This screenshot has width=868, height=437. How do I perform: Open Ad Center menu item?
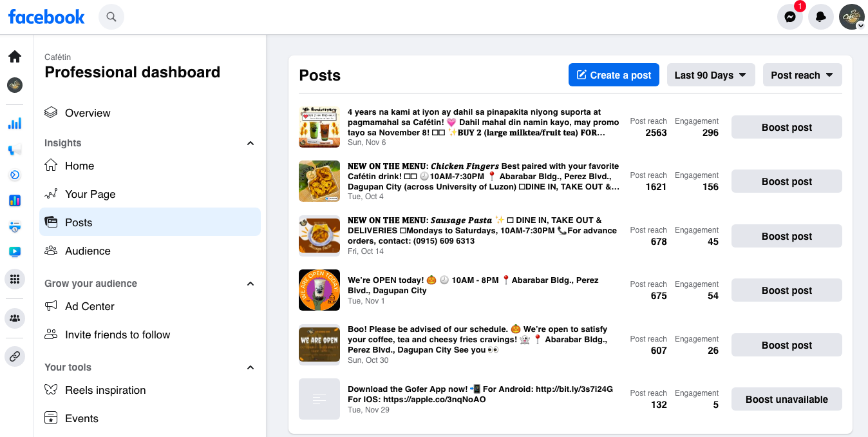[150, 306]
